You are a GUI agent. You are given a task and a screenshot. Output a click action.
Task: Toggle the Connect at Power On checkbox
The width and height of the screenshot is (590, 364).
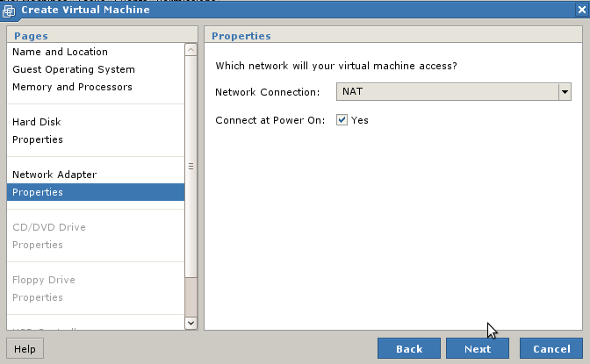click(342, 120)
